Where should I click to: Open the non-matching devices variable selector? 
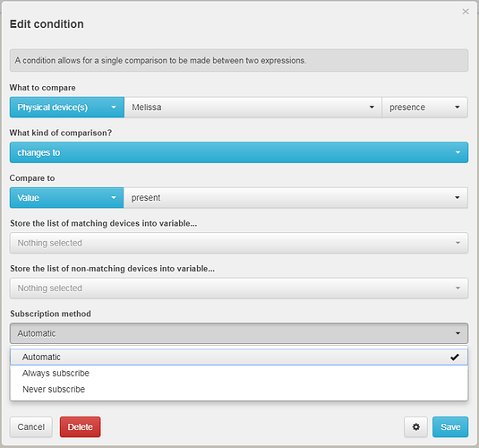(239, 289)
